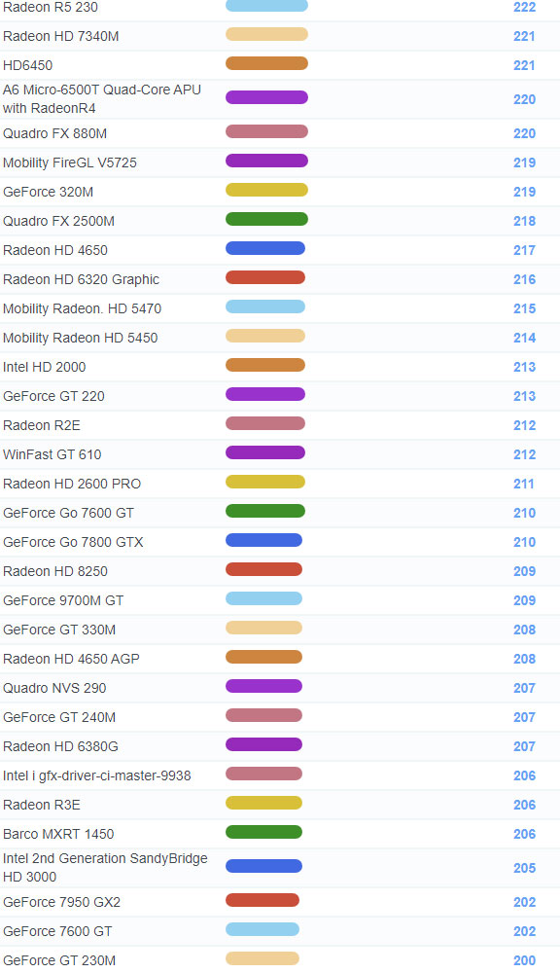Click score 207 for Quadro NVS 290
The height and width of the screenshot is (973, 560).
pos(525,688)
